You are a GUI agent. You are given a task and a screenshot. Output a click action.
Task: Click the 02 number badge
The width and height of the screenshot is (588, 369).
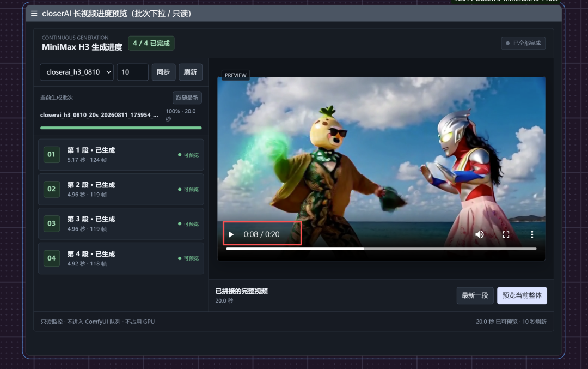tap(51, 189)
